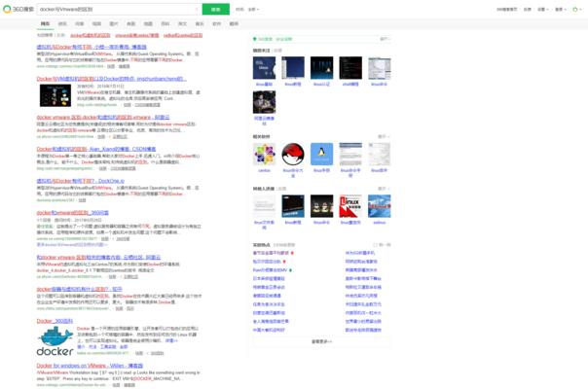Viewport: 588px width, 389px height.
Task: Open the 登录 dropdown in top-right header
Action: coord(561,10)
